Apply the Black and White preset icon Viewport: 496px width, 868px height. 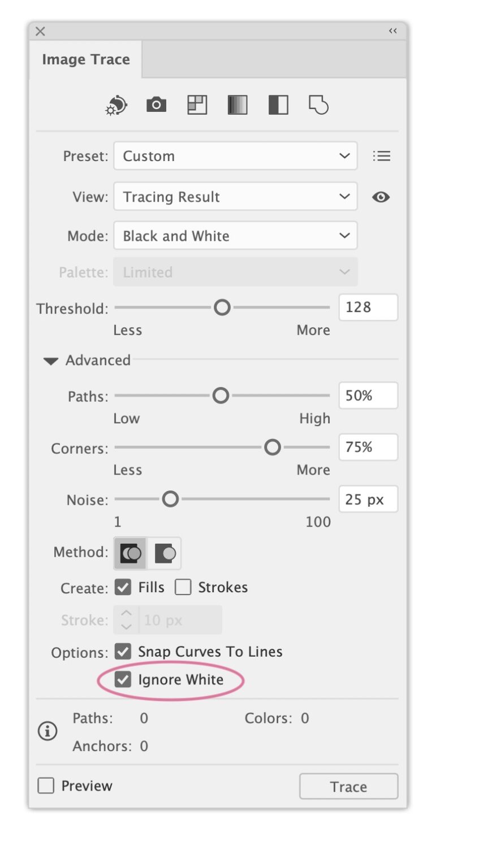point(278,105)
